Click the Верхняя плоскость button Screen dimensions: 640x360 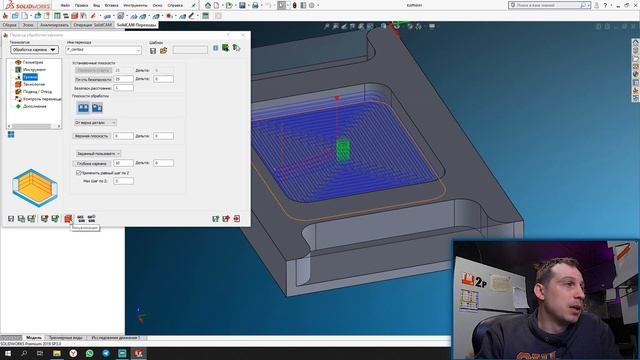coord(91,136)
